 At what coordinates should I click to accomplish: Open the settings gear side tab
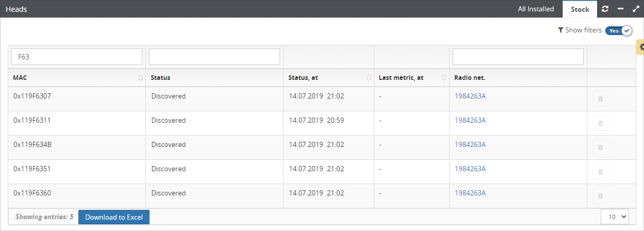(x=641, y=47)
